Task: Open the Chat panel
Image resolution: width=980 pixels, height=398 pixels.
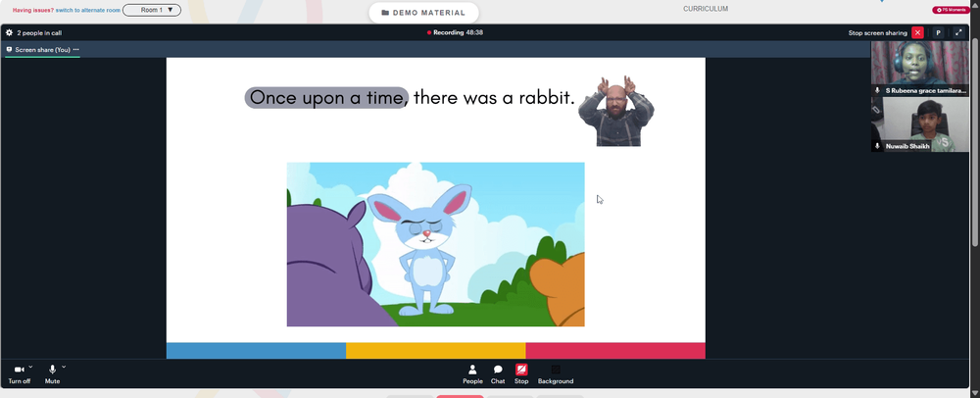Action: [498, 373]
